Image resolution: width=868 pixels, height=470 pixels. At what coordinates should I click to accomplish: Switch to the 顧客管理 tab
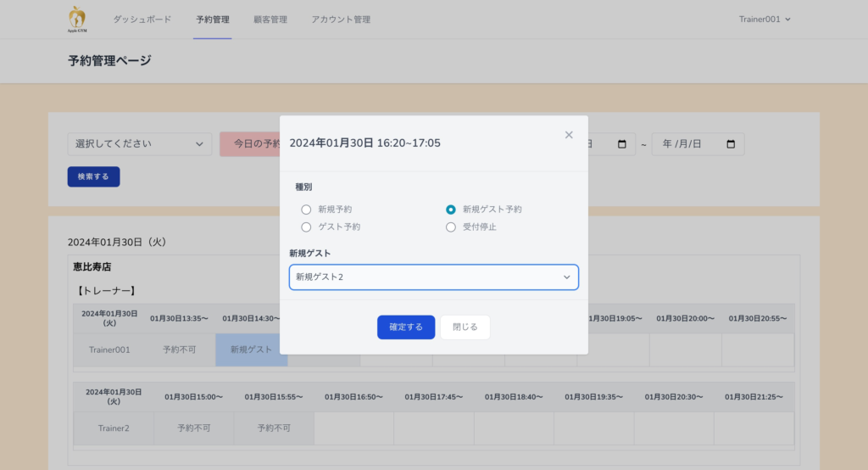270,20
